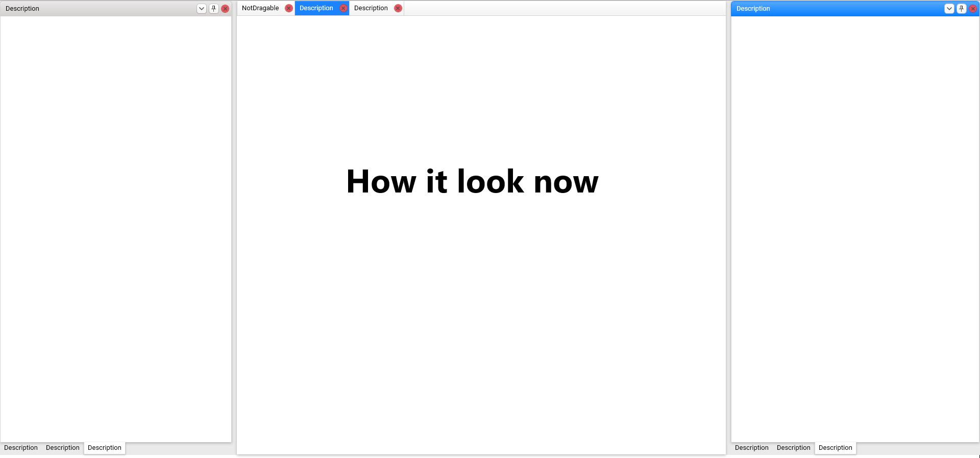
Task: Close the left Description panel
Action: pyautogui.click(x=225, y=9)
